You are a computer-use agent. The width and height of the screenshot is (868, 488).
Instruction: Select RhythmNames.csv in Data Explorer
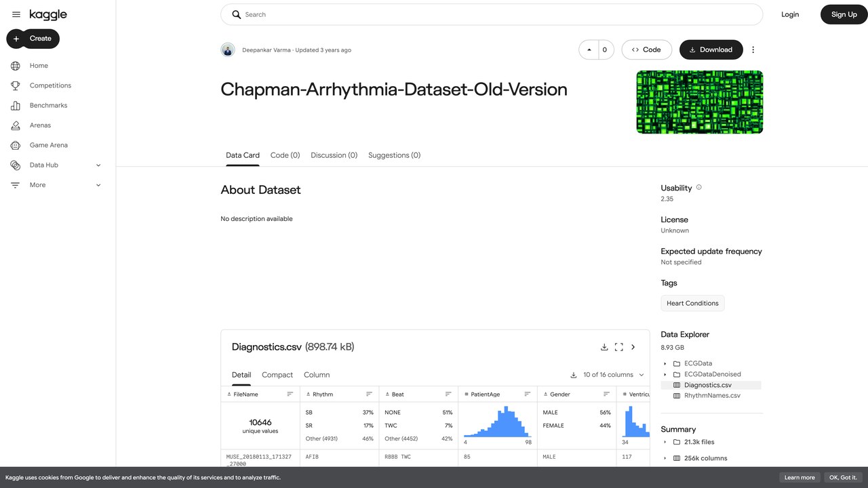(712, 395)
